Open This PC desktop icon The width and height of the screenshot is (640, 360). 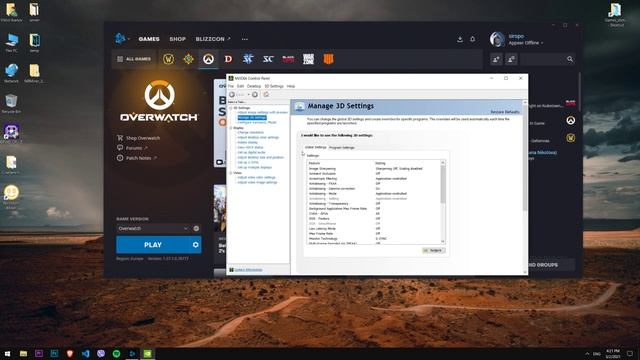tap(11, 43)
